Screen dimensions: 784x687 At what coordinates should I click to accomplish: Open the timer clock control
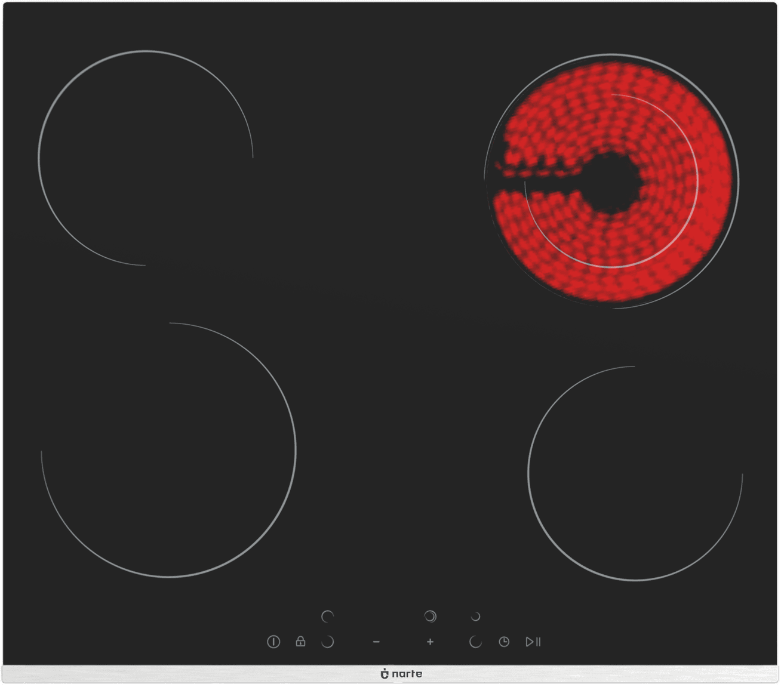tap(504, 642)
